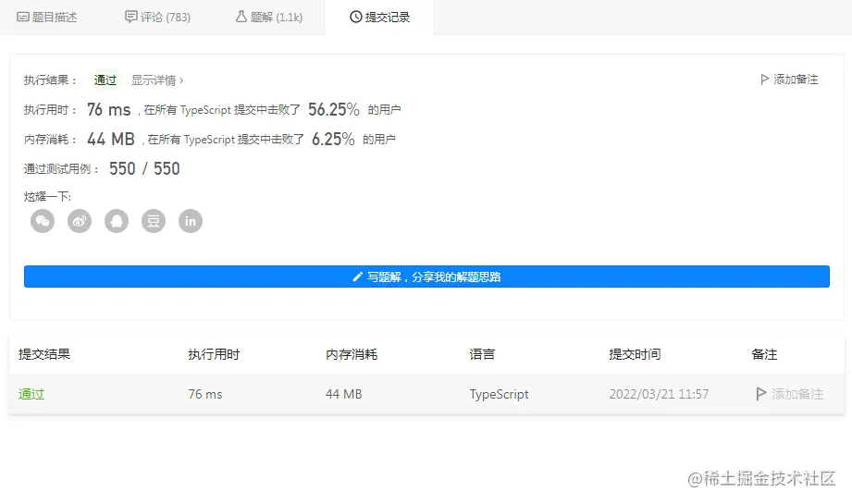Screen dimensions: 852x504
Task: Click the 内存消耗 column header
Action: tap(352, 354)
